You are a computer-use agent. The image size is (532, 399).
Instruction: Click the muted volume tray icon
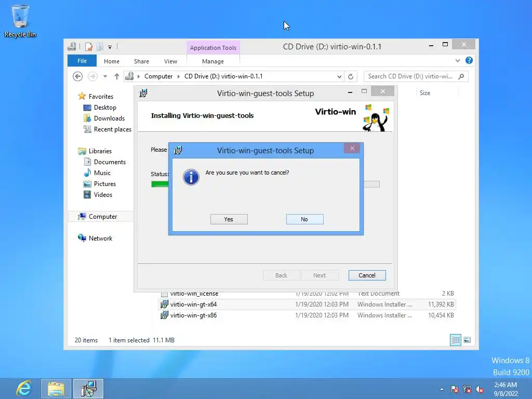click(480, 389)
